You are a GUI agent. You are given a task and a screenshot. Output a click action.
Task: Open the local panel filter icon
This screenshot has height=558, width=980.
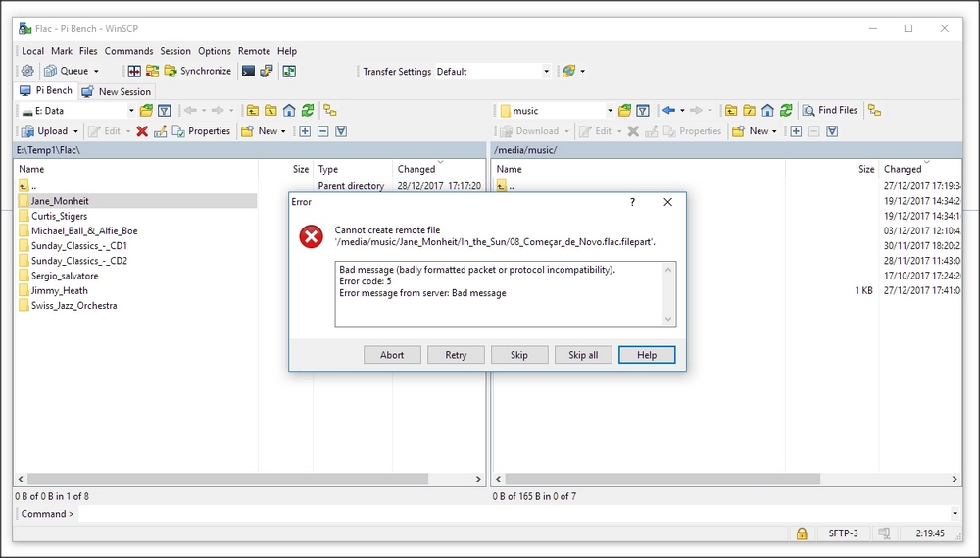165,111
